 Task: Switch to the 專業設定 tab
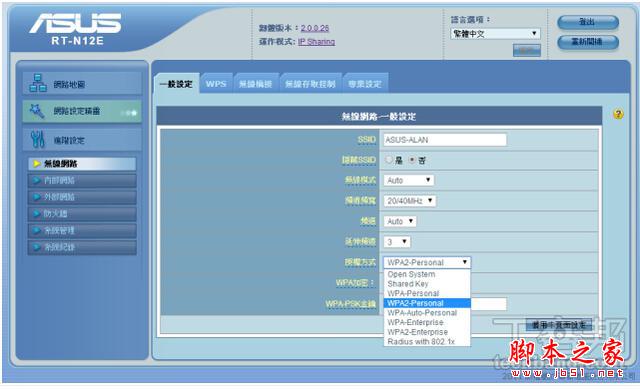365,84
